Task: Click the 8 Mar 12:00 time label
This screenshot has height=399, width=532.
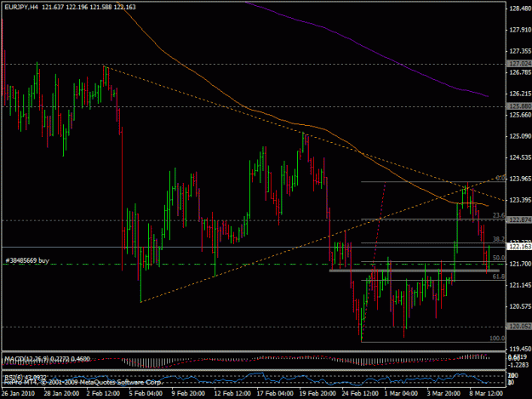Action: tap(486, 393)
